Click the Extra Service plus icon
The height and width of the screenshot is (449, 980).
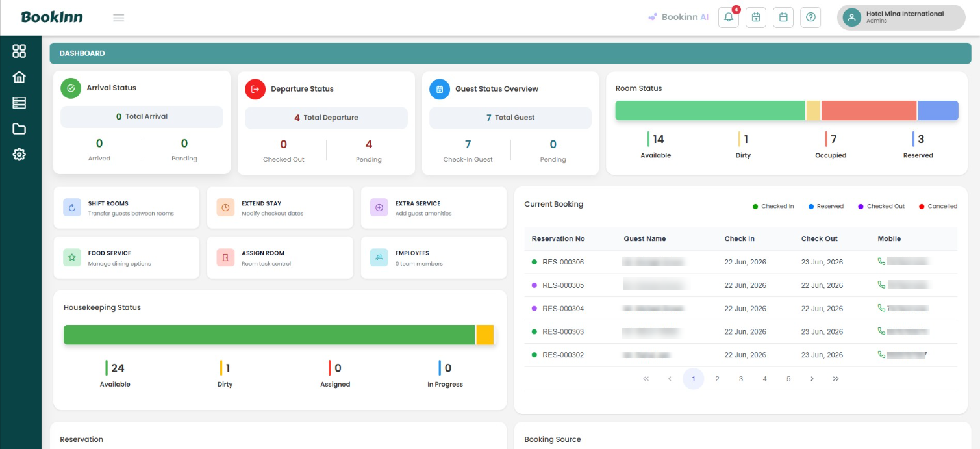pos(379,208)
